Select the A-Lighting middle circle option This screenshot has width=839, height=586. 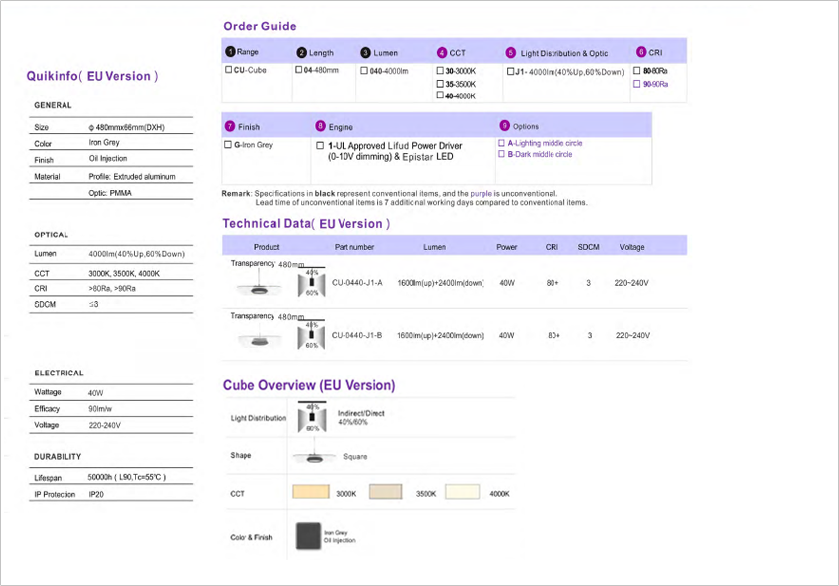[502, 143]
